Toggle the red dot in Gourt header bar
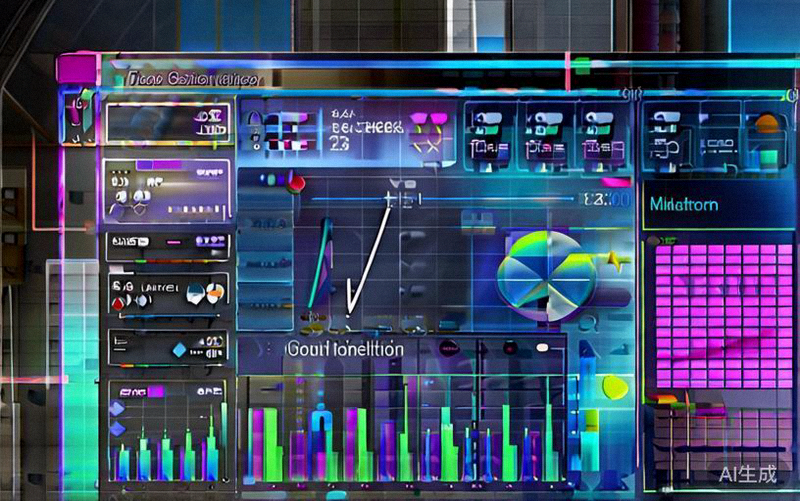Viewport: 800px width, 501px height. [x=508, y=347]
